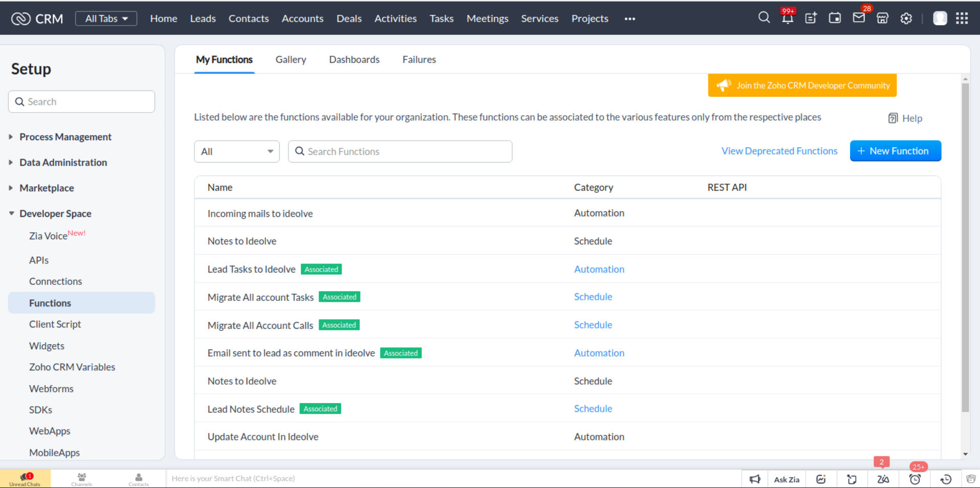Go to the Deals module

click(349, 18)
